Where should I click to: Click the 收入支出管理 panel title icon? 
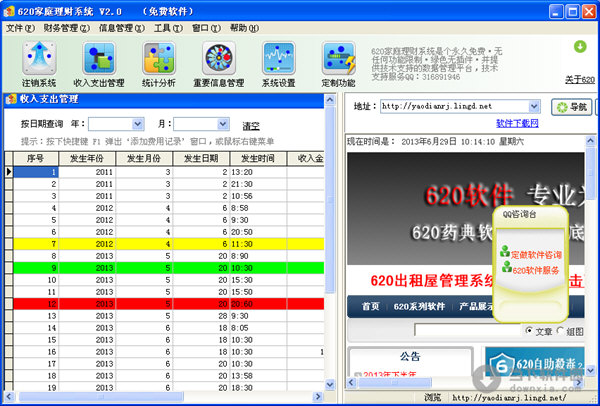11,99
